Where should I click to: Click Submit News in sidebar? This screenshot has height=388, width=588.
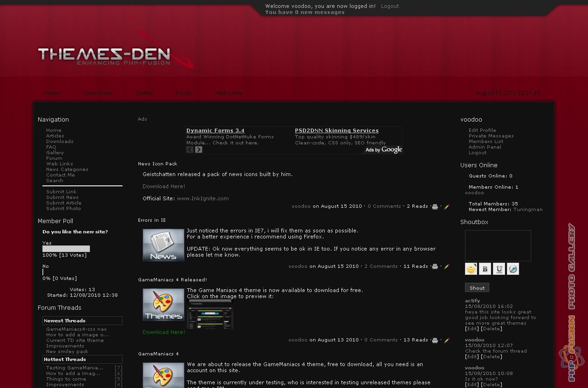click(62, 197)
